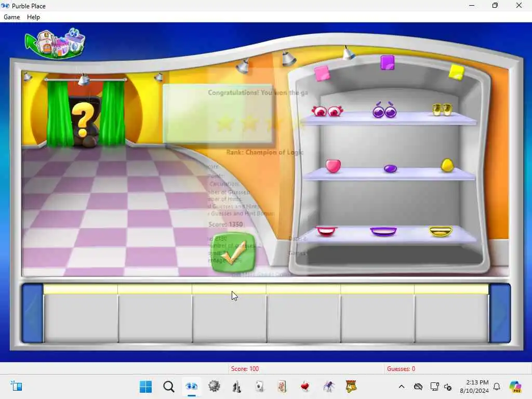Pick the purple eyes on top shelf
Viewport: 532px width, 399px height.
[384, 110]
